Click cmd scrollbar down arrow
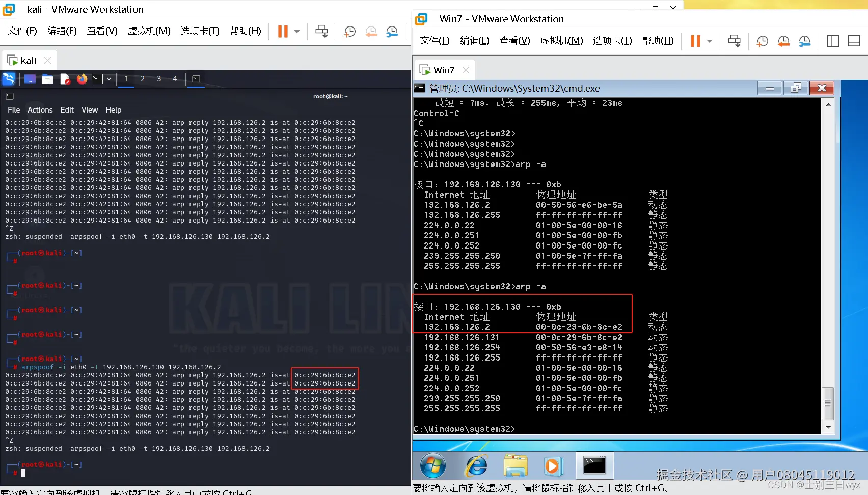Image resolution: width=868 pixels, height=495 pixels. click(828, 428)
